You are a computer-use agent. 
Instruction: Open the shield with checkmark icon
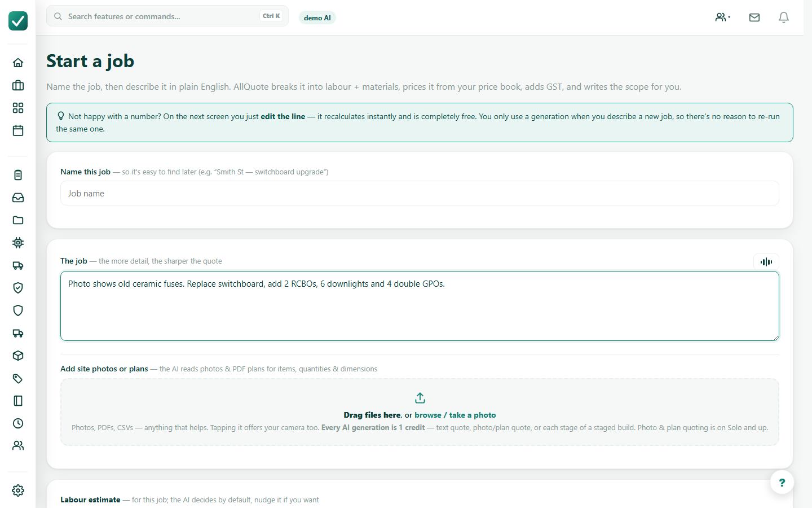click(18, 288)
